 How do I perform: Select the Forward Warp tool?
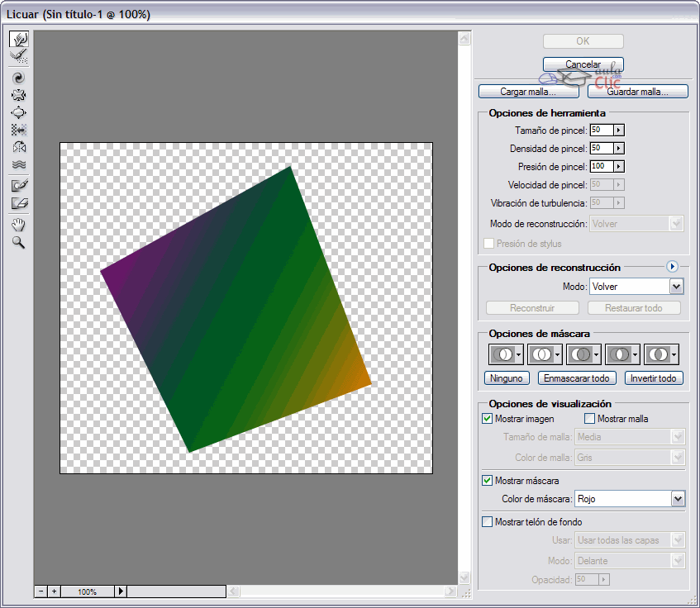coord(19,40)
